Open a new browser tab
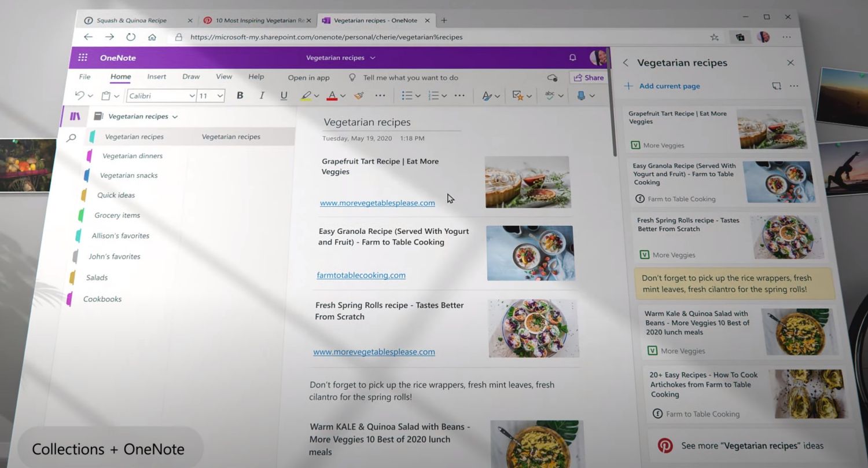Screen dimensions: 868x468 (444, 20)
